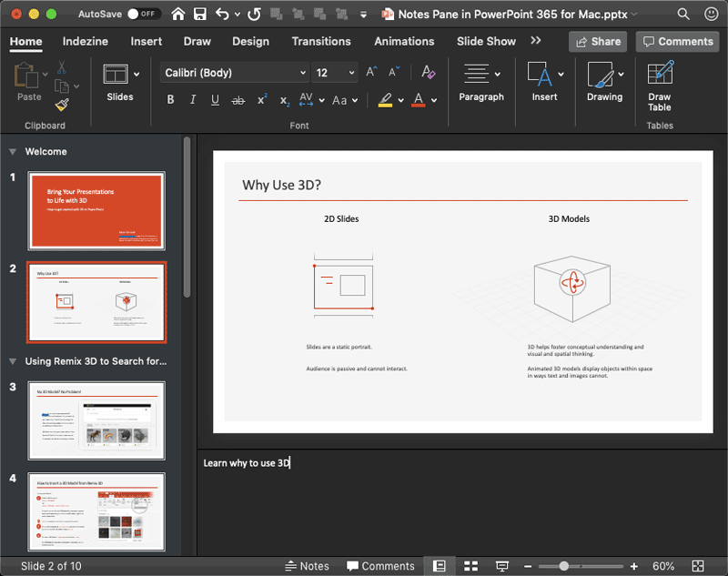728x576 pixels.
Task: Open the Transitions ribbon tab
Action: [321, 41]
